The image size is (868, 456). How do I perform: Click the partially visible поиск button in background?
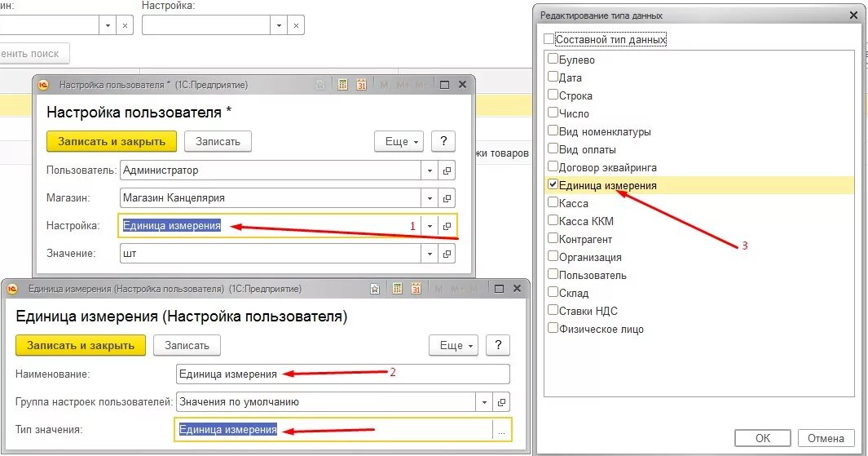point(34,54)
